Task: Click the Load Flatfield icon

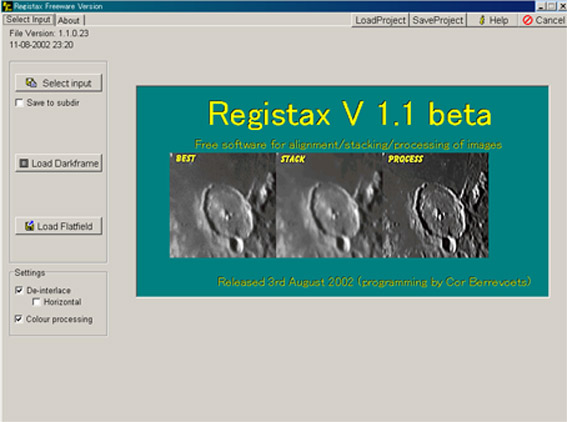Action: (x=30, y=226)
